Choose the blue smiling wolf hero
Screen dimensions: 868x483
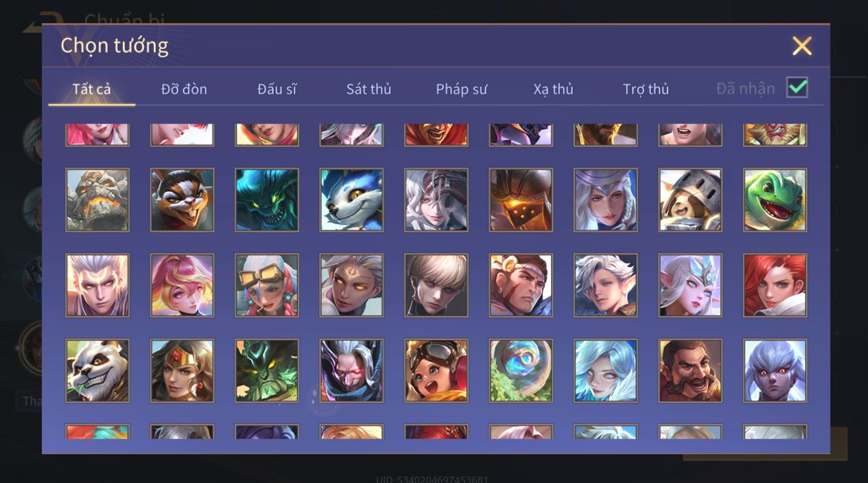click(x=351, y=200)
